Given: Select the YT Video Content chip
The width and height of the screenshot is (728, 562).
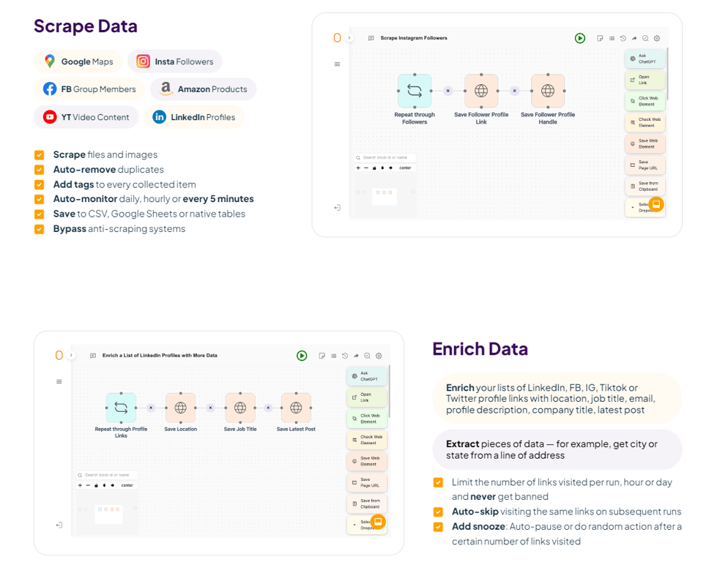Looking at the screenshot, I should 86,117.
